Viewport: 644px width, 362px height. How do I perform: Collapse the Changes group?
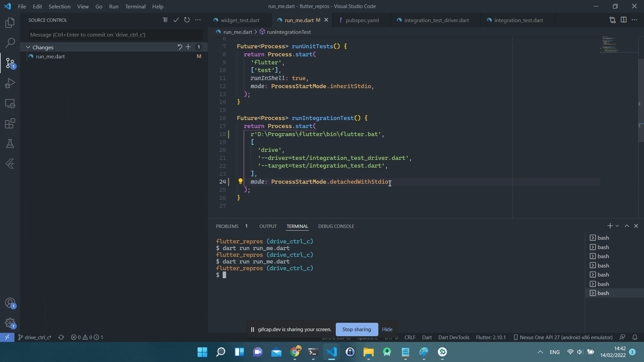click(x=28, y=47)
